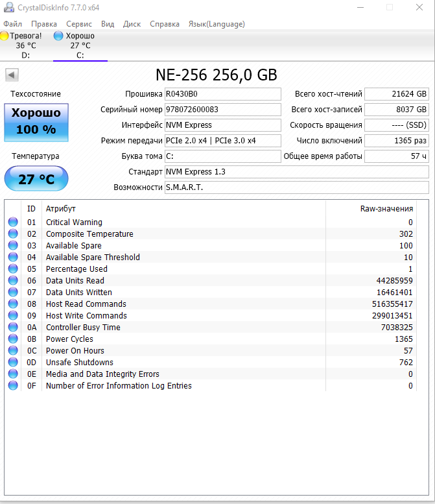Click the status dot for Controller Busy Time
435x504 pixels.
13,327
